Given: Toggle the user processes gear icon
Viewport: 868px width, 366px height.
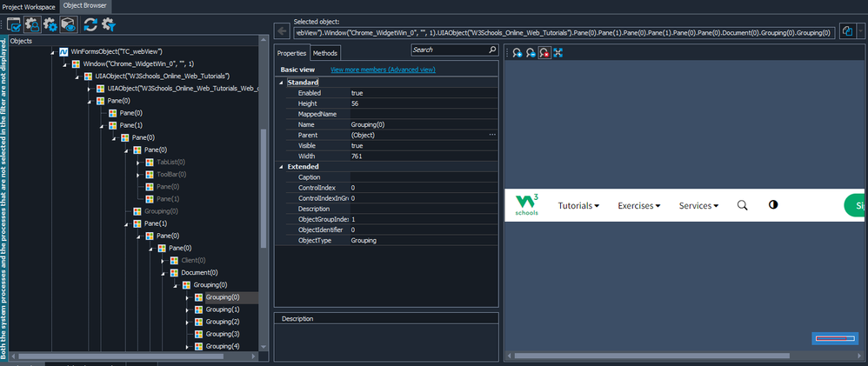Looking at the screenshot, I should click(x=32, y=24).
